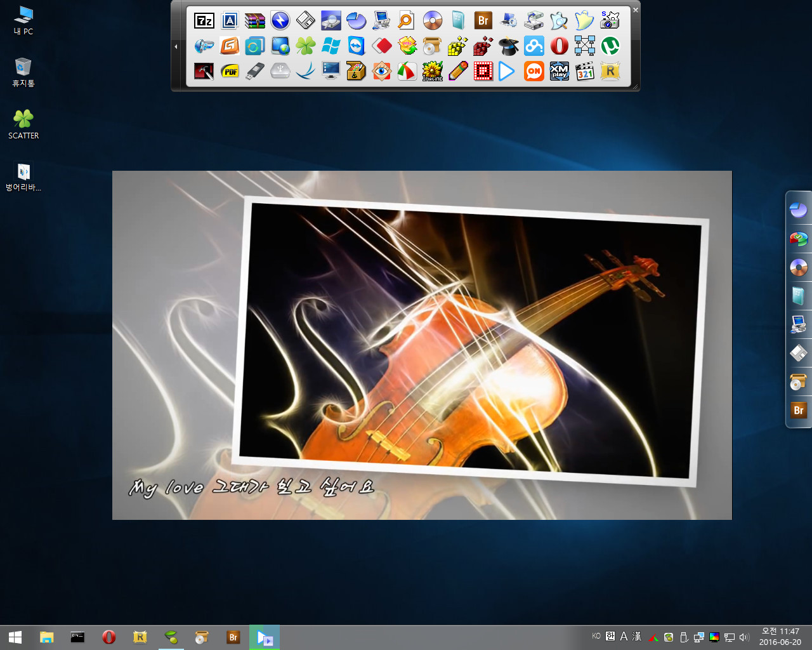Open the command prompt taskbar icon

(x=77, y=637)
